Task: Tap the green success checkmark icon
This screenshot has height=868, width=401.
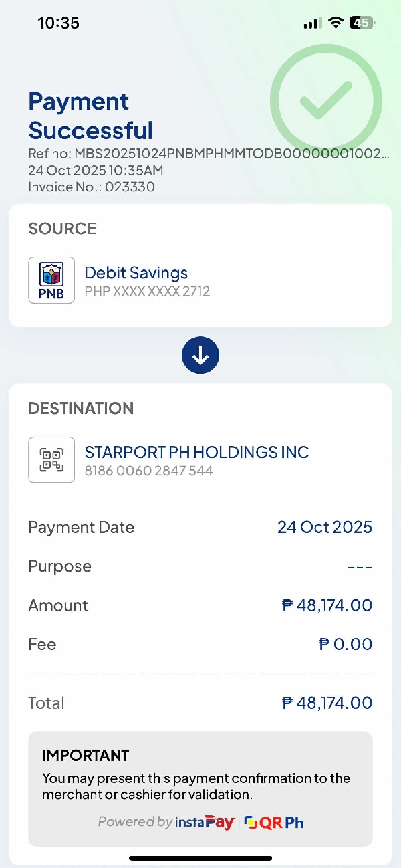Action: point(325,100)
